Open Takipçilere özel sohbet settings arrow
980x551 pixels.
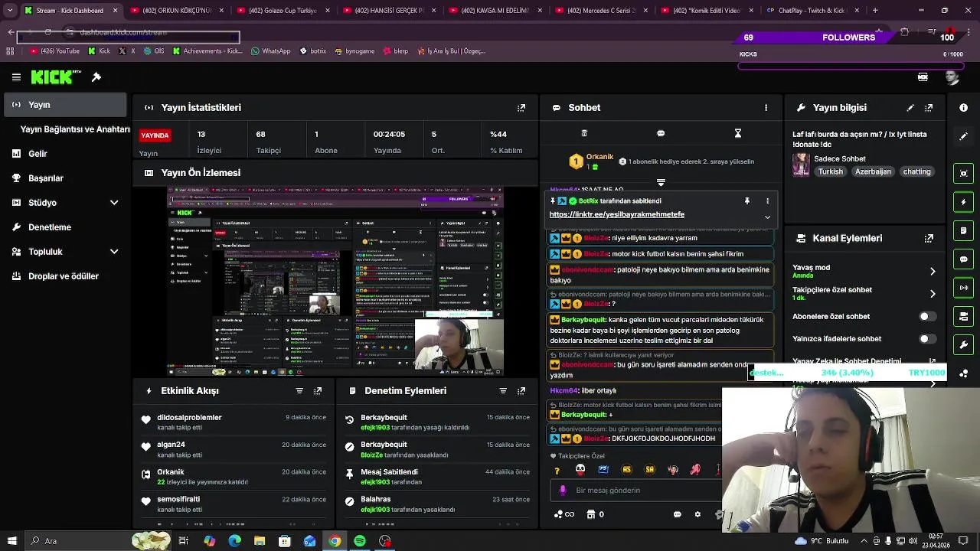point(933,294)
